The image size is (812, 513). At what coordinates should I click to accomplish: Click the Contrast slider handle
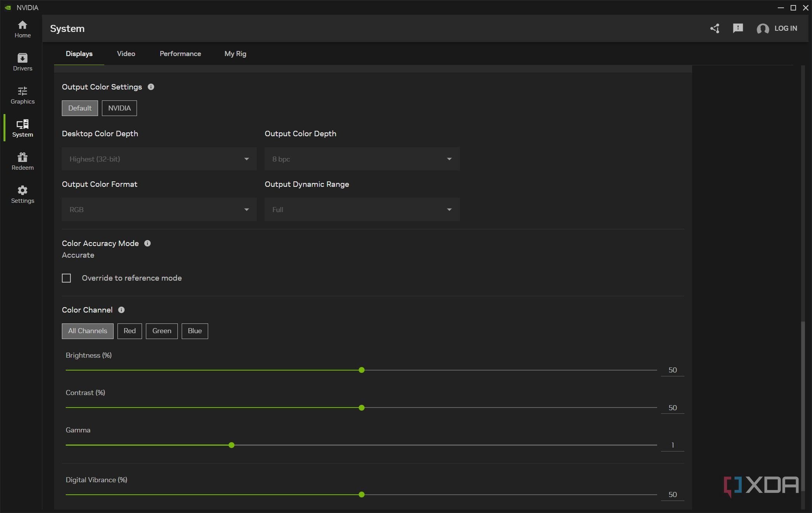[362, 408]
